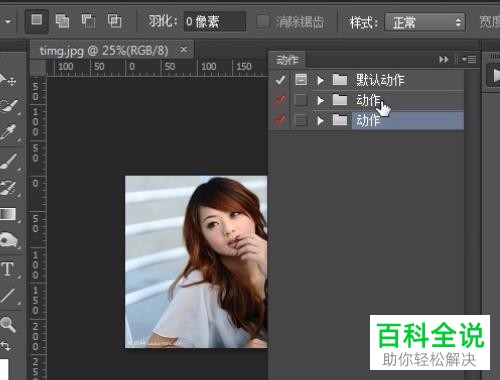The width and height of the screenshot is (500, 380).
Task: Click the folder icon of highlighted 动作 set
Action: click(x=340, y=120)
